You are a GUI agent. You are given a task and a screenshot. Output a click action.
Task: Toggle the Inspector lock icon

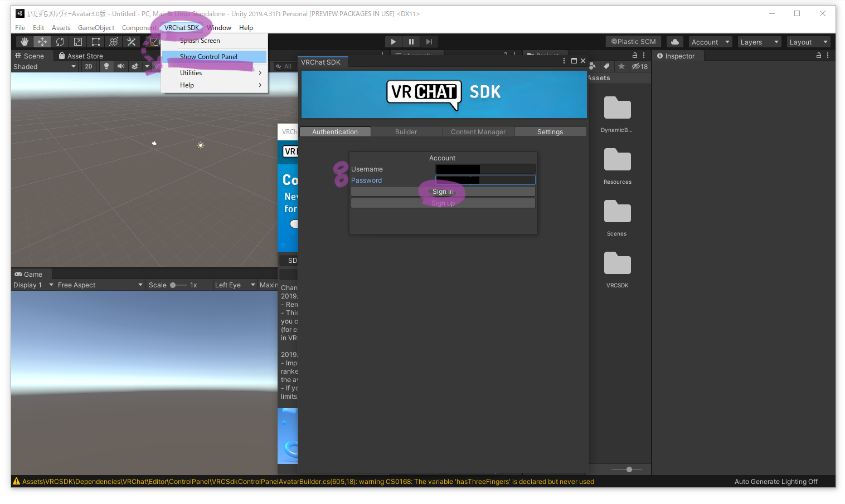pyautogui.click(x=818, y=55)
